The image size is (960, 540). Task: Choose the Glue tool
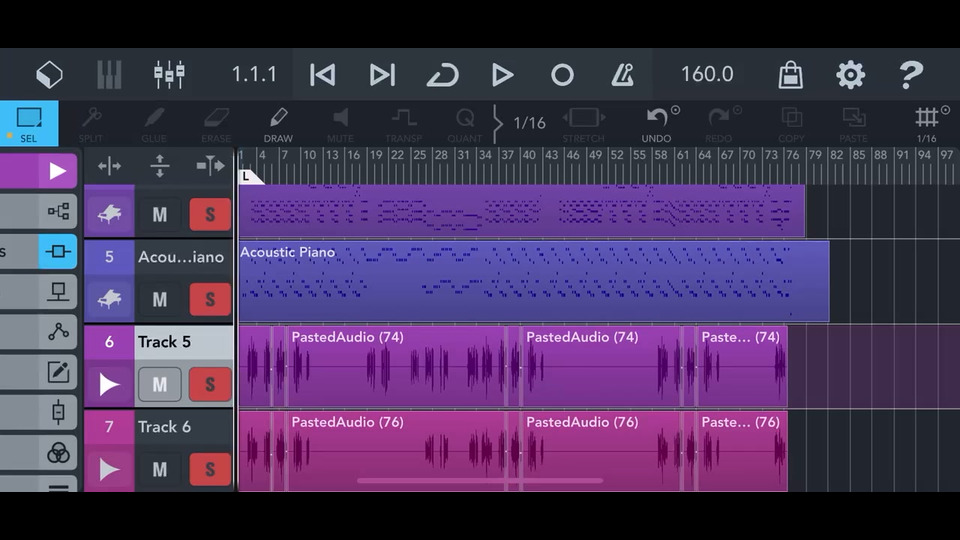point(154,124)
